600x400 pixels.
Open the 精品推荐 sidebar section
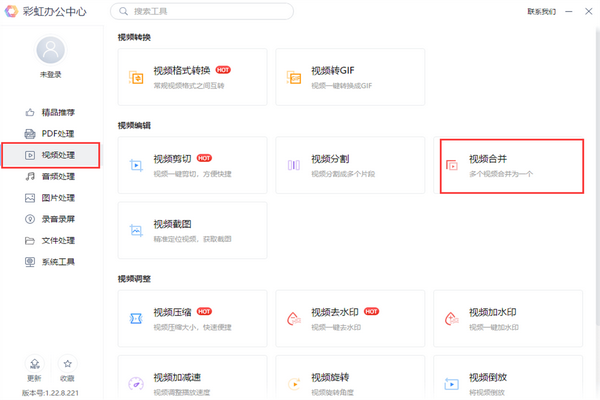[51, 112]
